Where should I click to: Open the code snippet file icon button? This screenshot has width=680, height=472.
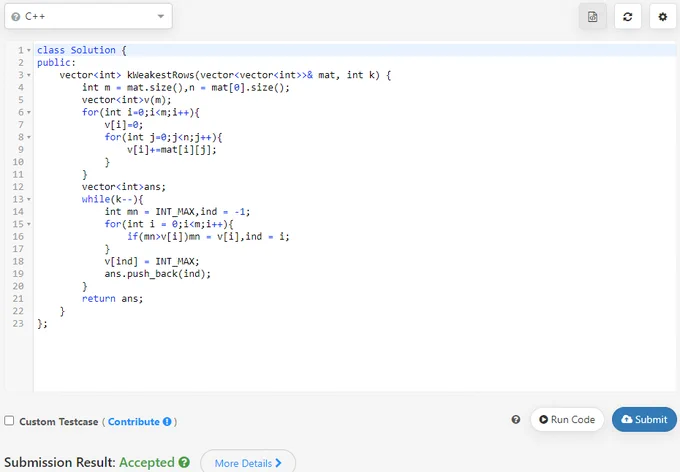(x=592, y=17)
